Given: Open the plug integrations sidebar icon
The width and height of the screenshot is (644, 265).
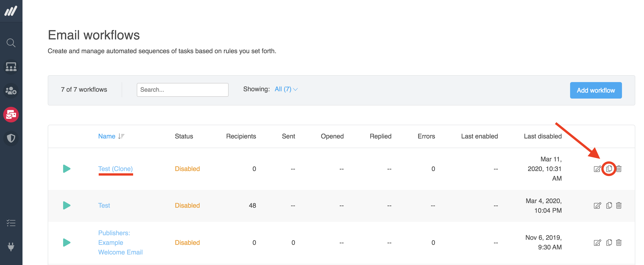Looking at the screenshot, I should (x=11, y=246).
